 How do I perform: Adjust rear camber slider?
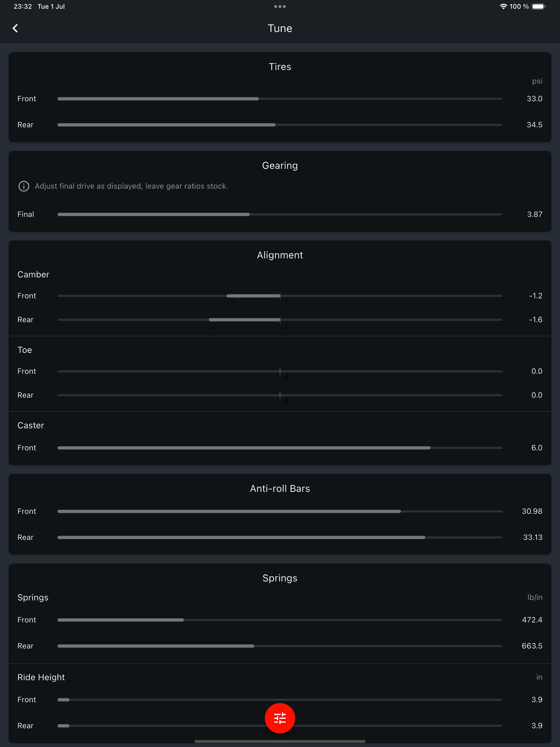point(280,320)
